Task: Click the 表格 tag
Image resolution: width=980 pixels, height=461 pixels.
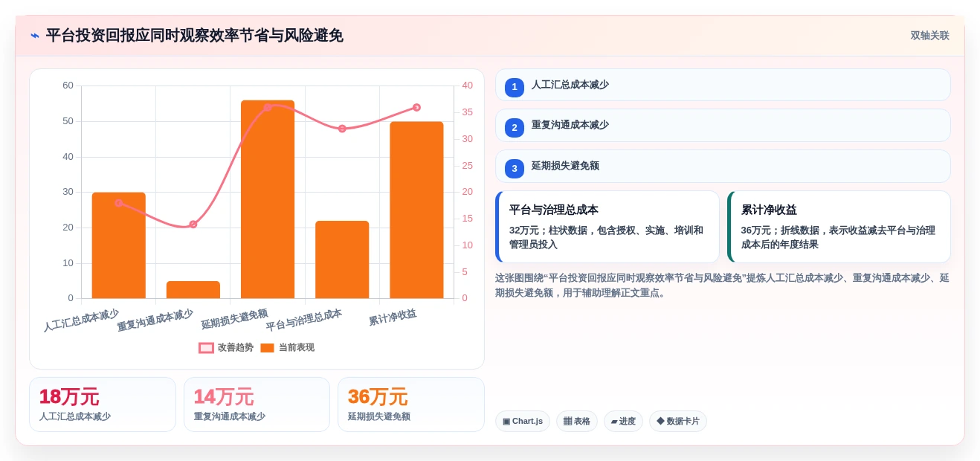Action: pos(577,422)
